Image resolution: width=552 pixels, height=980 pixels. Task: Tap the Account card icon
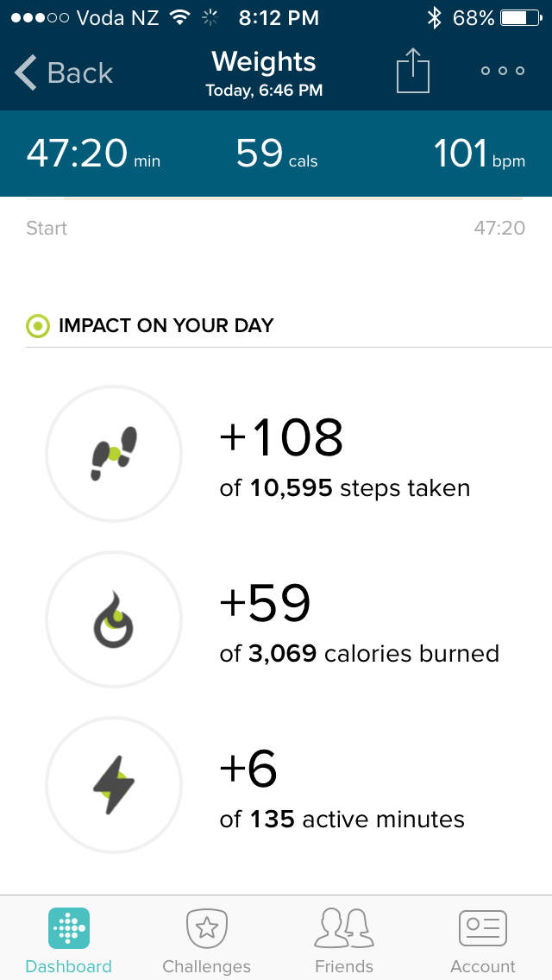coord(483,928)
